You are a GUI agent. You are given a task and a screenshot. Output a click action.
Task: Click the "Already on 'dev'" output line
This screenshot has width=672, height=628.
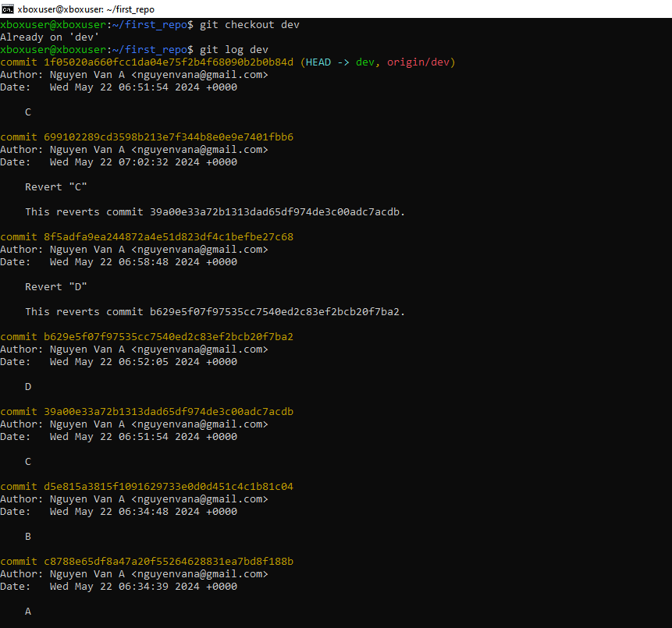point(50,37)
